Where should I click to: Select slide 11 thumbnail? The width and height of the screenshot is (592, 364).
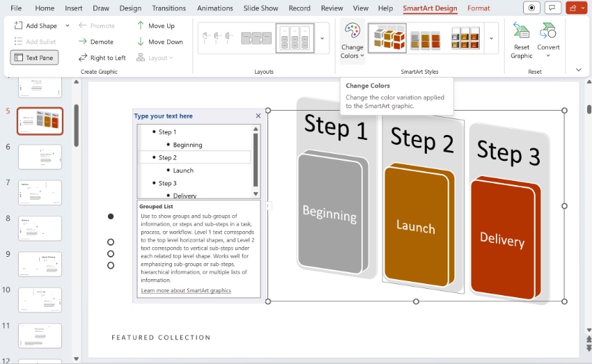pos(40,335)
